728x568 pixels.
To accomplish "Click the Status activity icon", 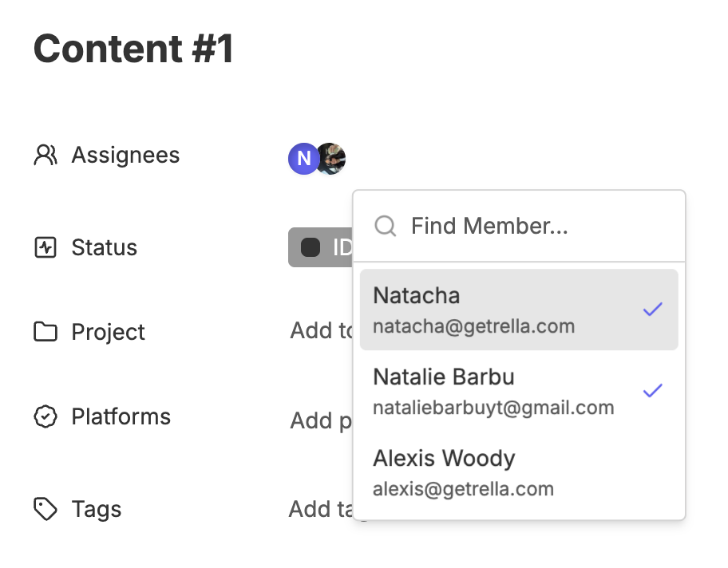I will 45,247.
